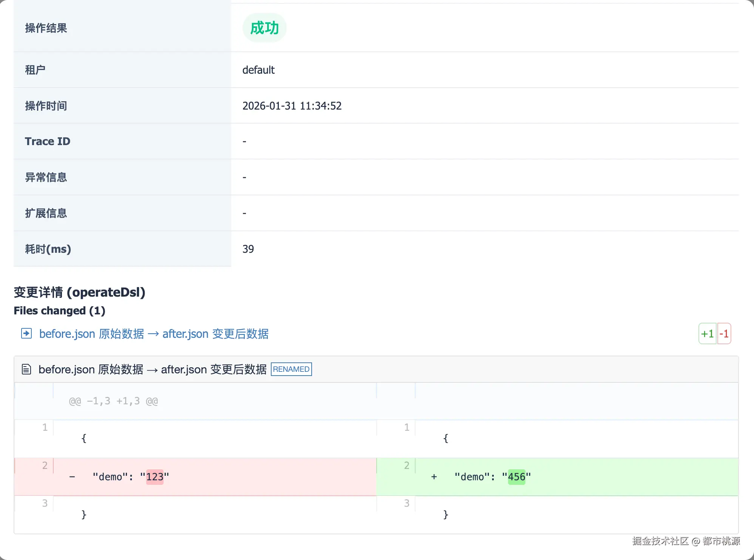754x560 pixels.
Task: Click the highlighted 123 deleted value
Action: (x=155, y=477)
